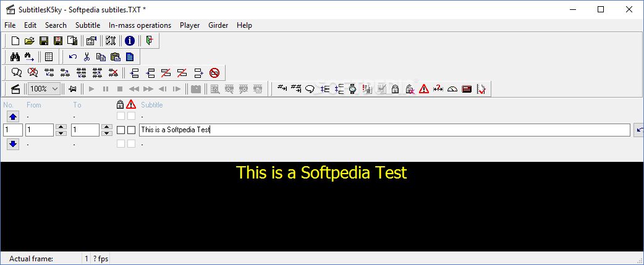
Task: Click the scissors Cut icon
Action: point(87,57)
